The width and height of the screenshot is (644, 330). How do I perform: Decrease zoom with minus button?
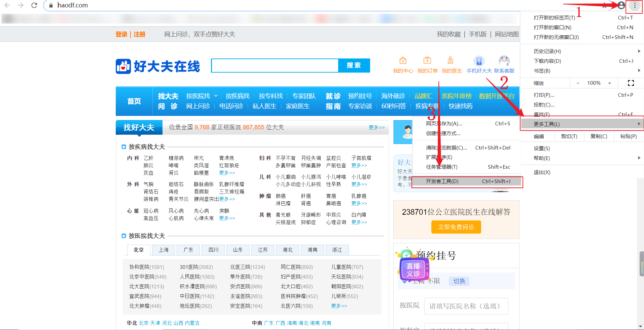click(x=578, y=83)
